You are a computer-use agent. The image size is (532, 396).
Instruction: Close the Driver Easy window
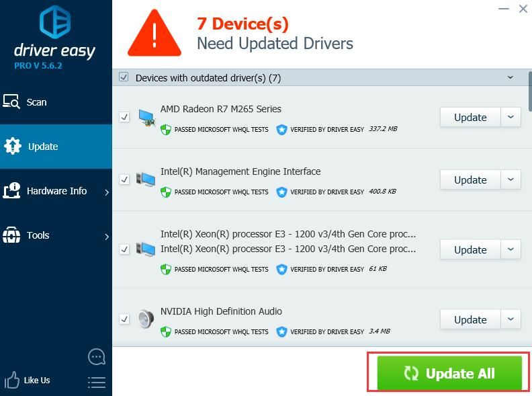523,9
